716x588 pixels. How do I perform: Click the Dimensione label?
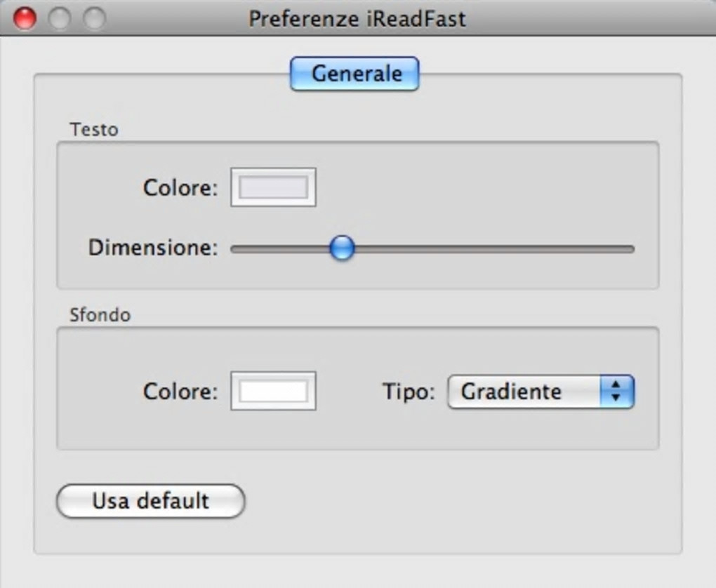(153, 248)
